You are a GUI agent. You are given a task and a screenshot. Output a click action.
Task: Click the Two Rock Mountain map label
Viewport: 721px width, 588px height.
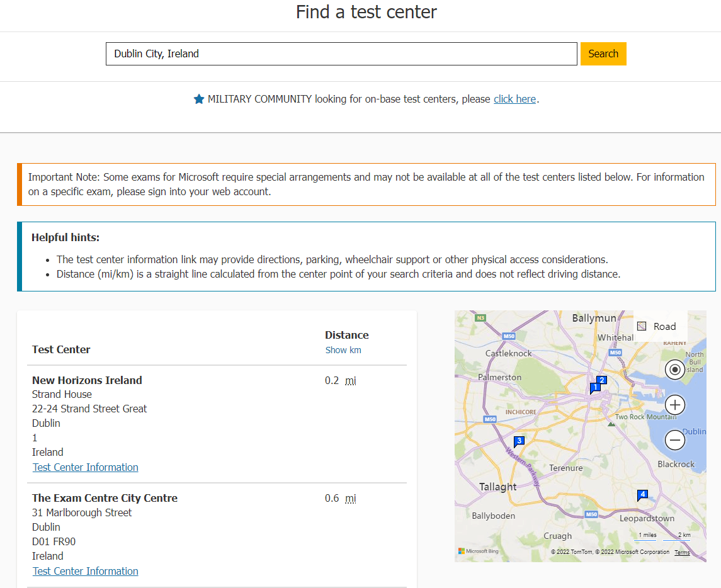646,417
